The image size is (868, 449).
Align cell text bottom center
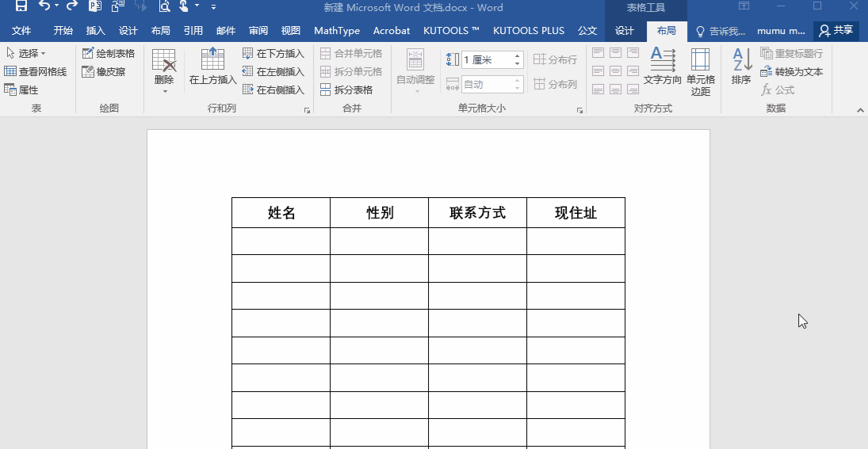[616, 89]
